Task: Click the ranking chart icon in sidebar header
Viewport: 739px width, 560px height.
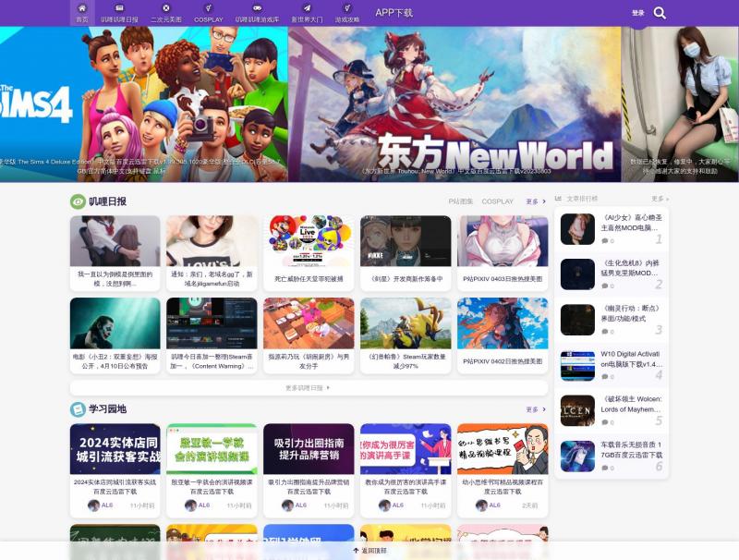Action: click(x=559, y=199)
